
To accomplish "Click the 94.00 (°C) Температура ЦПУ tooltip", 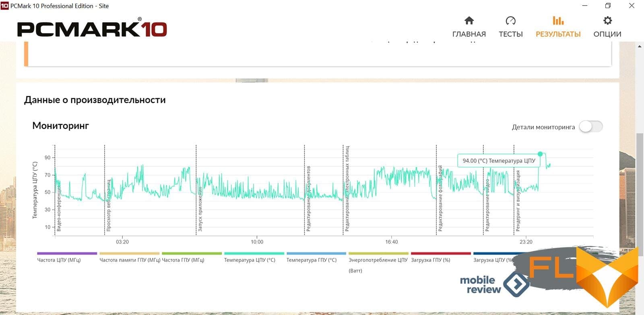I will click(499, 160).
